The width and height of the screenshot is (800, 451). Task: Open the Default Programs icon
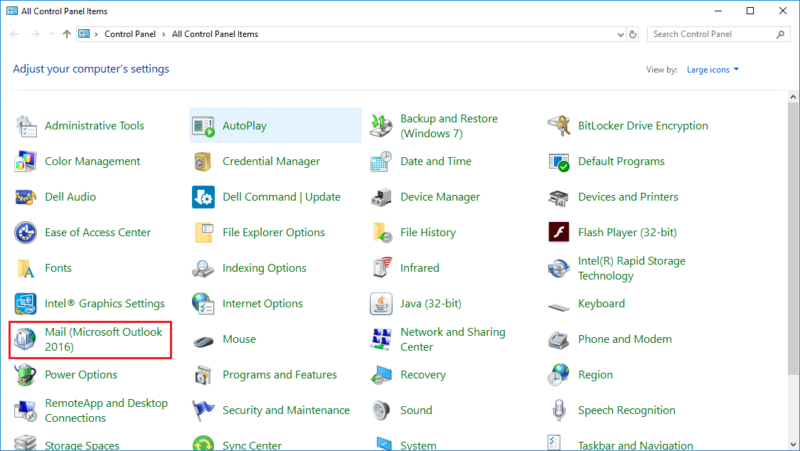tap(559, 162)
